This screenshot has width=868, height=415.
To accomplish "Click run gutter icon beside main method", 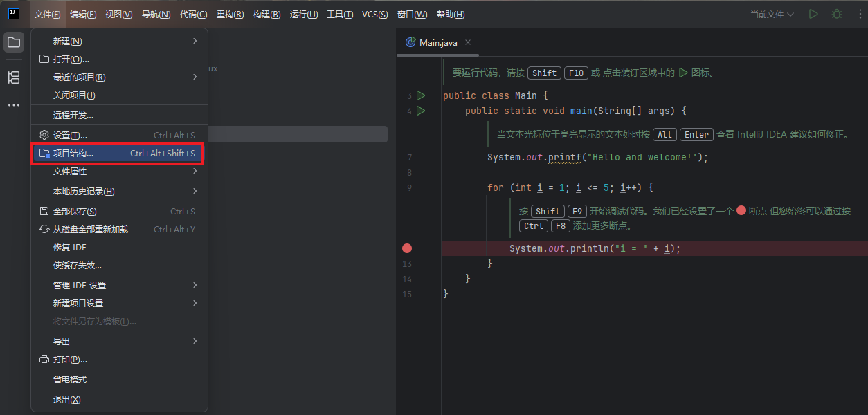I will click(x=421, y=111).
